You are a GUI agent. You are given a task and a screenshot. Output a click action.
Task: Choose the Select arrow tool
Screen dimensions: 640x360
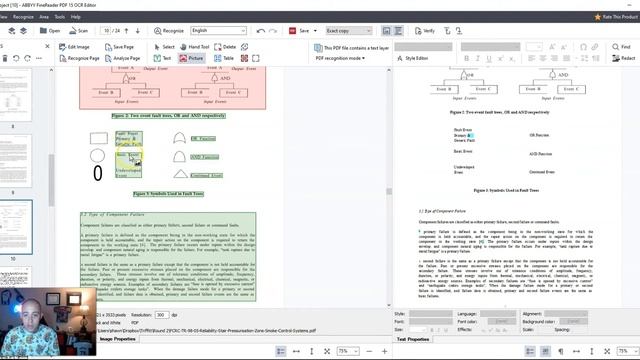pos(164,47)
